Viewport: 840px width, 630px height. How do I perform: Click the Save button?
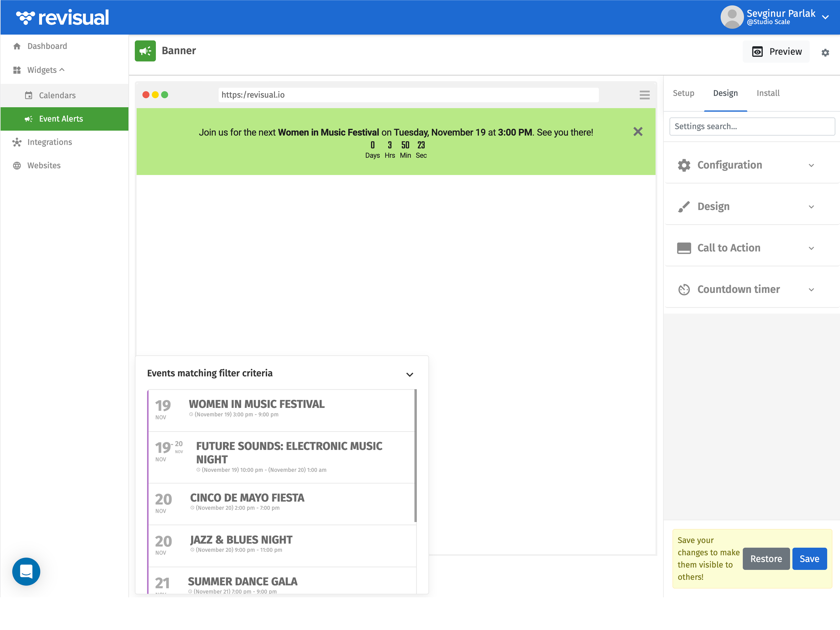(x=809, y=559)
